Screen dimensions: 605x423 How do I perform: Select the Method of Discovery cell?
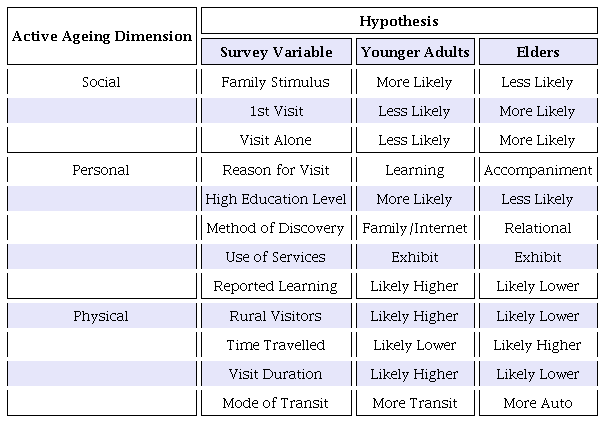[276, 228]
